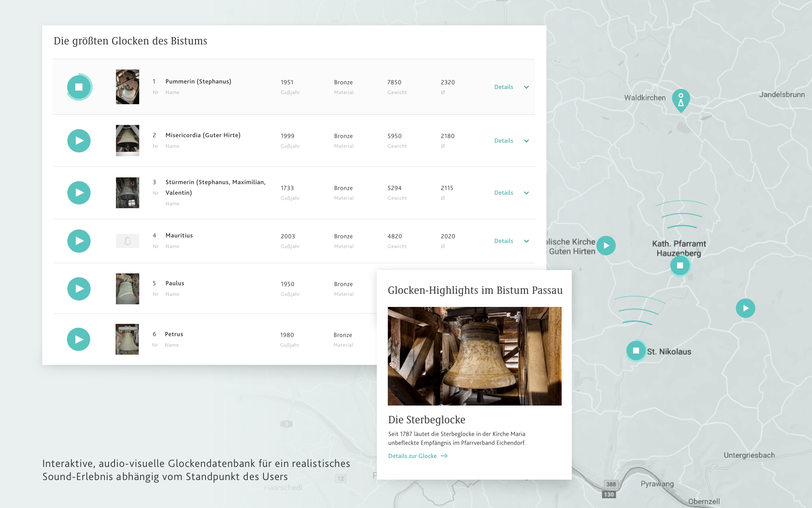
Task: Select the name 'Petrus'
Action: pos(174,334)
